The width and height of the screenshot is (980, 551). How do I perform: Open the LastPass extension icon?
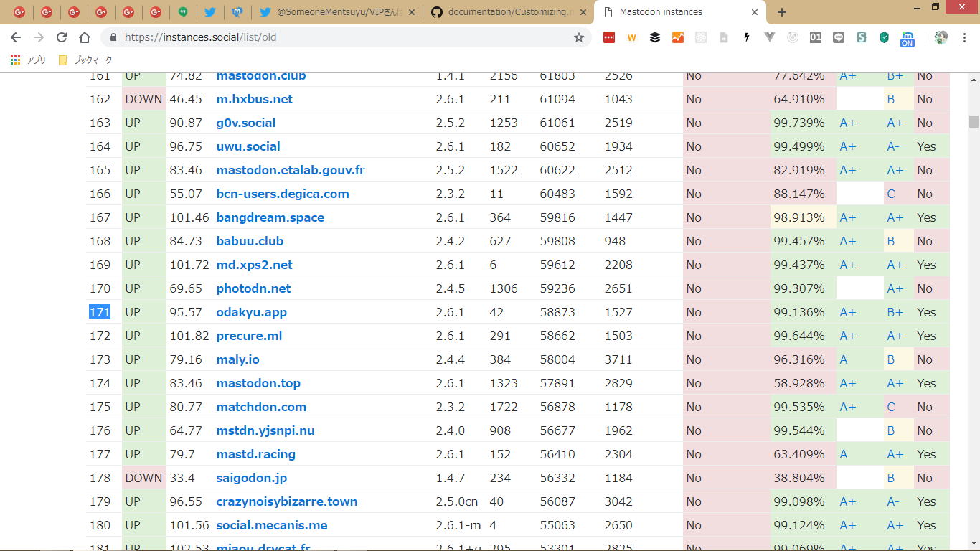click(609, 37)
